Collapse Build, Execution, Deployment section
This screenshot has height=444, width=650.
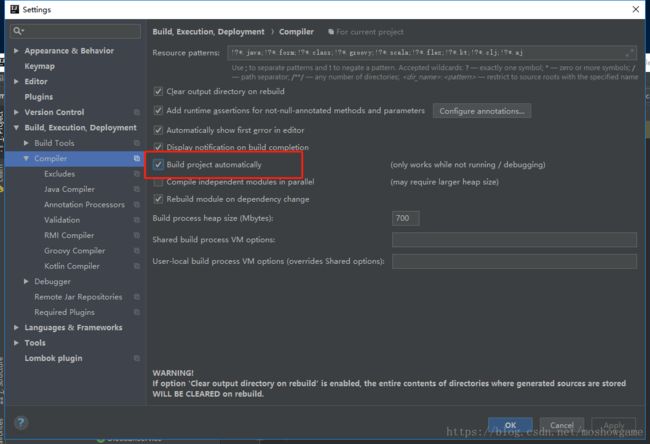tap(16, 128)
